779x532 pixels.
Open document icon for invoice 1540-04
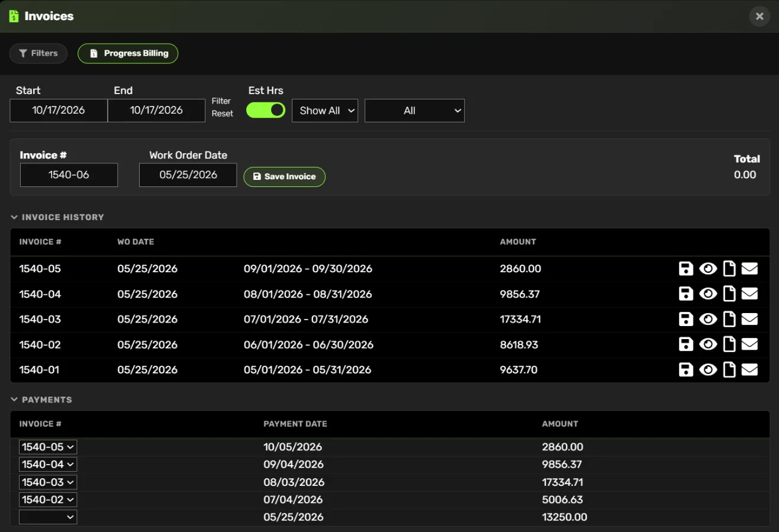730,294
